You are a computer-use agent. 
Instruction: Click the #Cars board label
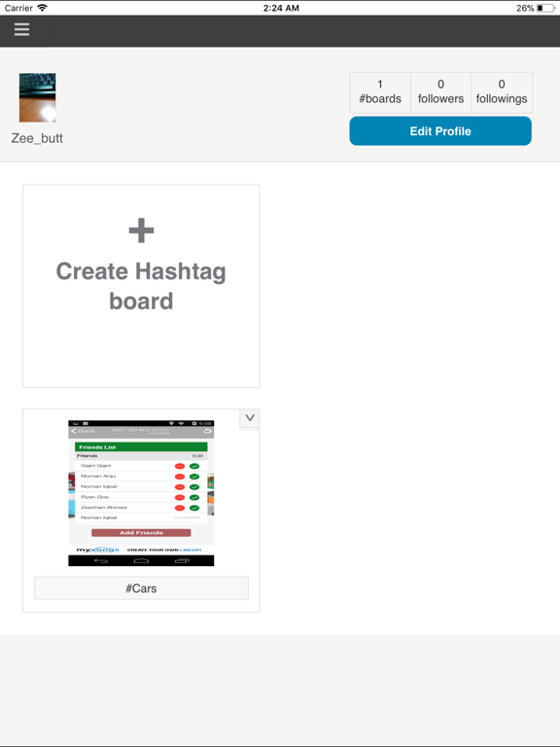click(x=141, y=588)
